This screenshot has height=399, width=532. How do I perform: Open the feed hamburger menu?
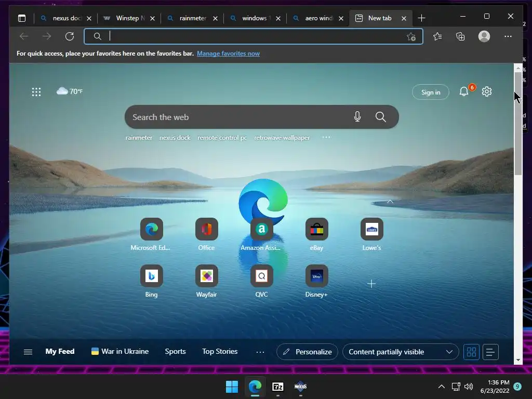(28, 352)
